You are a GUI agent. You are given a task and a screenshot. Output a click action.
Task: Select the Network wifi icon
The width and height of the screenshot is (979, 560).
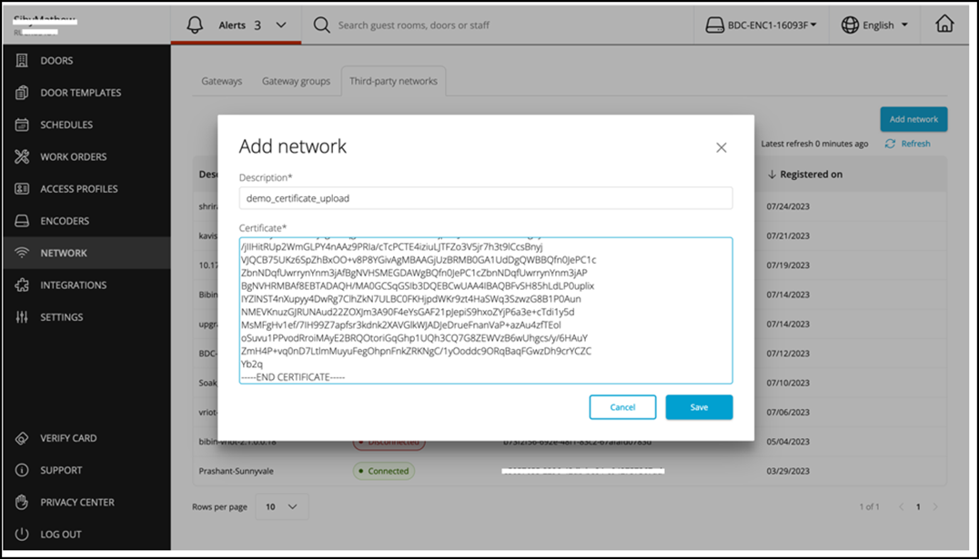(x=22, y=253)
